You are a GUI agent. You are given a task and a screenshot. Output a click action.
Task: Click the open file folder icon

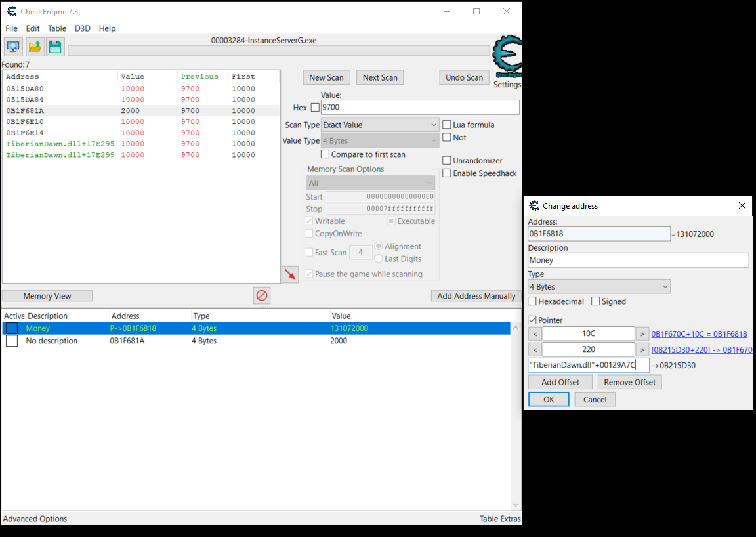(x=35, y=47)
